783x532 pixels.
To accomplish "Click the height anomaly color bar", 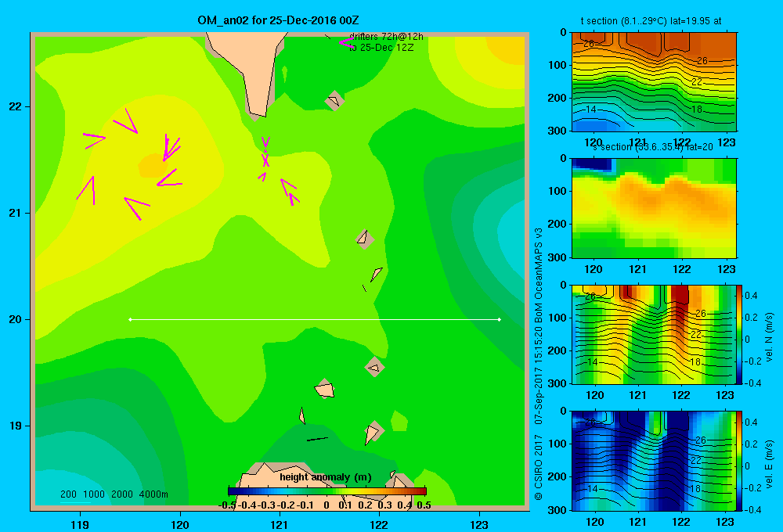I will 327,491.
